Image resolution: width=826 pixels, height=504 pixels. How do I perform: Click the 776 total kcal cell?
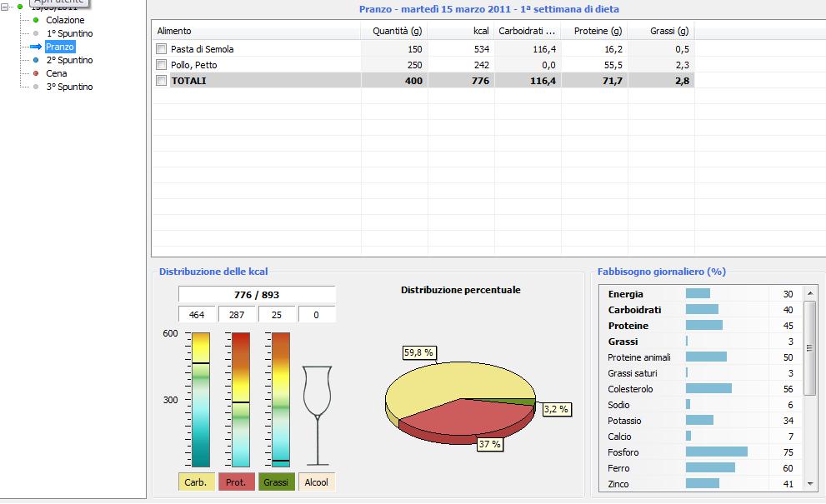461,81
